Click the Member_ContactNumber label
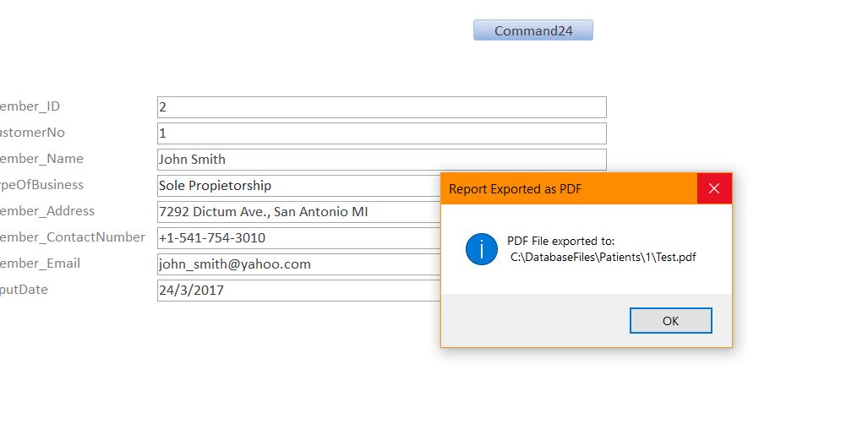The width and height of the screenshot is (868, 424). point(73,237)
